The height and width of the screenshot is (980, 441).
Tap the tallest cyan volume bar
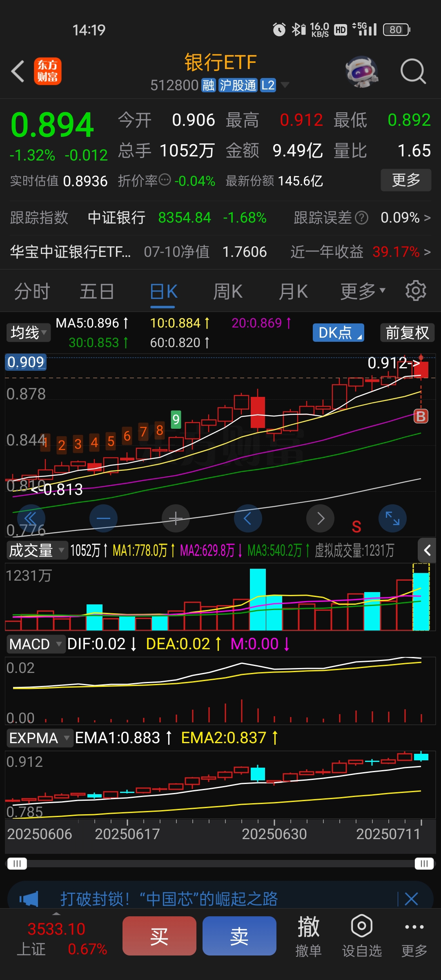tap(258, 599)
